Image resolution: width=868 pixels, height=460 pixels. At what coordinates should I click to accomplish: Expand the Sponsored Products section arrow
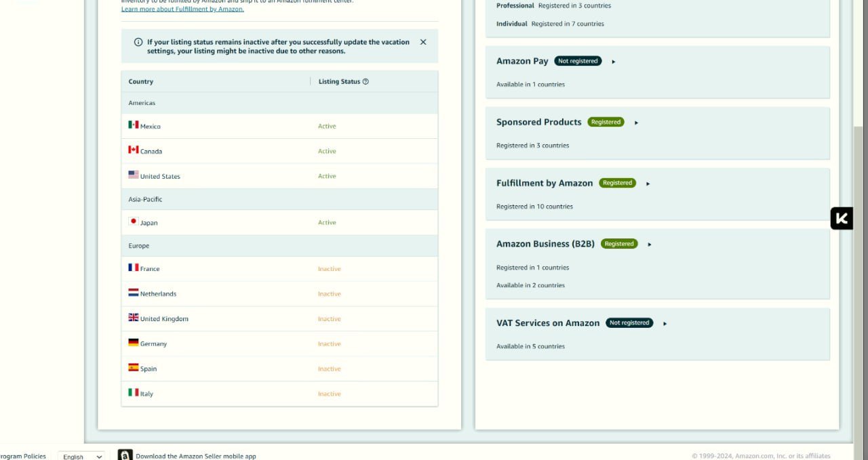tap(636, 123)
